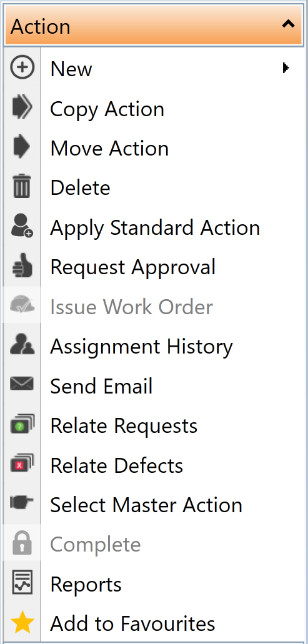
Task: Click the gold star Favourites icon
Action: 22,622
